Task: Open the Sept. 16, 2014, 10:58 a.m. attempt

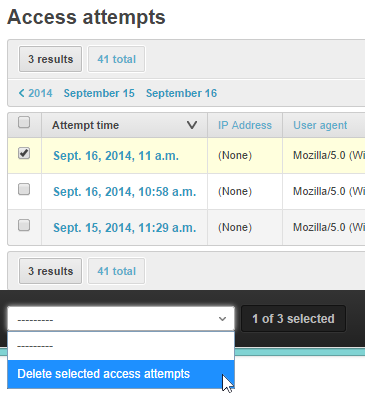Action: 125,192
